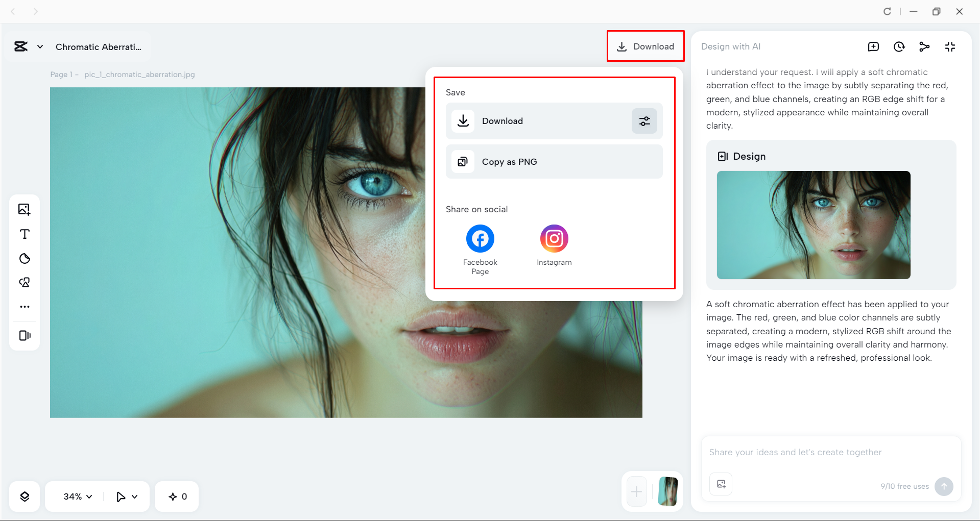The image size is (980, 521).
Task: Select the Text tool
Action: coord(25,234)
